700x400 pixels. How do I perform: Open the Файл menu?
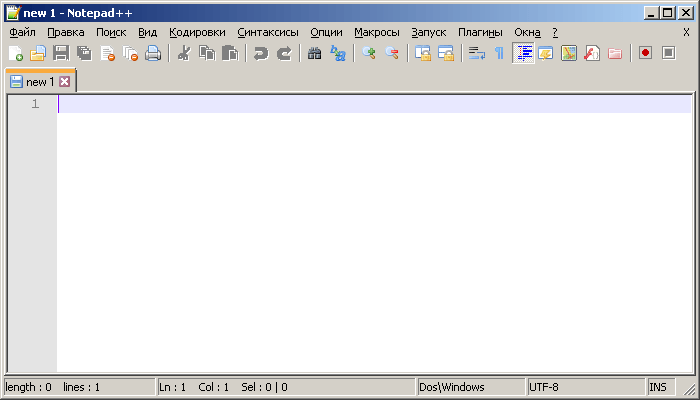click(x=22, y=32)
